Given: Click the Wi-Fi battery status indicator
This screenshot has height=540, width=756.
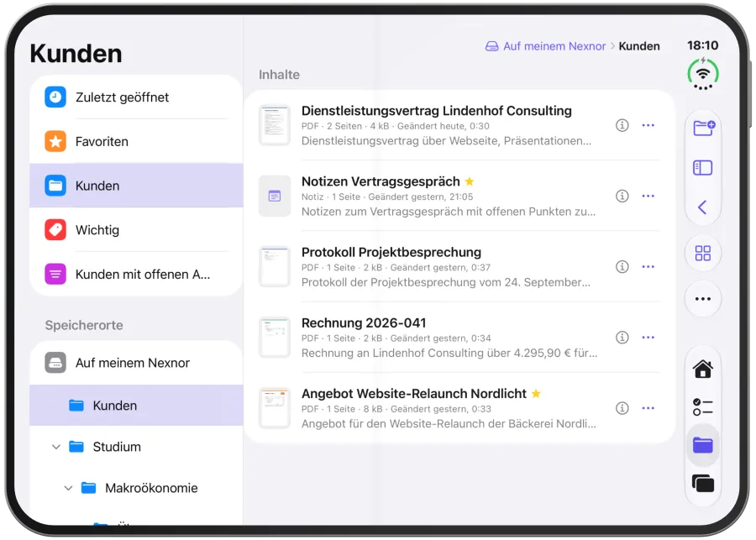Looking at the screenshot, I should click(x=703, y=74).
